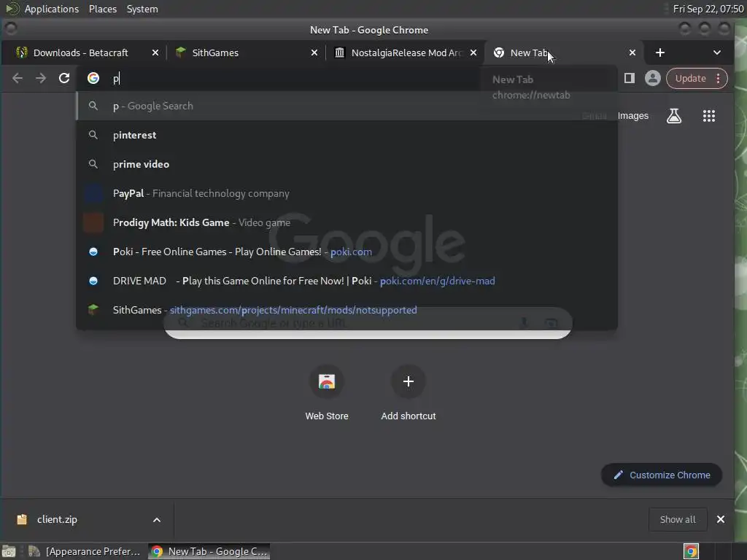
Task: Open the tab search dropdown chevron
Action: tap(717, 52)
